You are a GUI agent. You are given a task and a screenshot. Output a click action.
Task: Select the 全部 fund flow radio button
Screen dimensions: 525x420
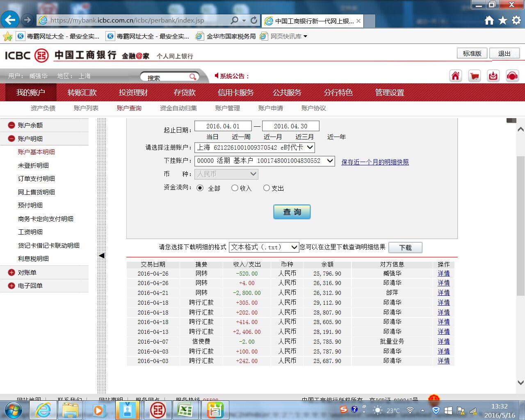(x=200, y=188)
